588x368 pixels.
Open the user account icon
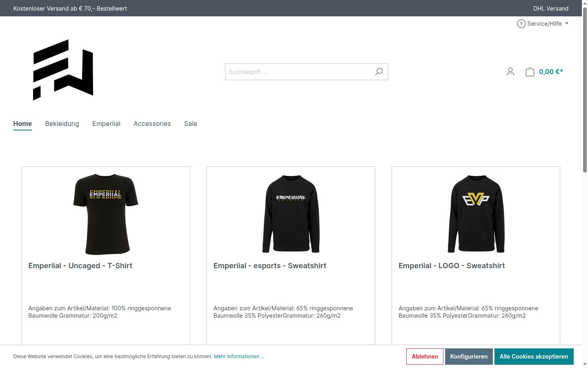pos(510,72)
